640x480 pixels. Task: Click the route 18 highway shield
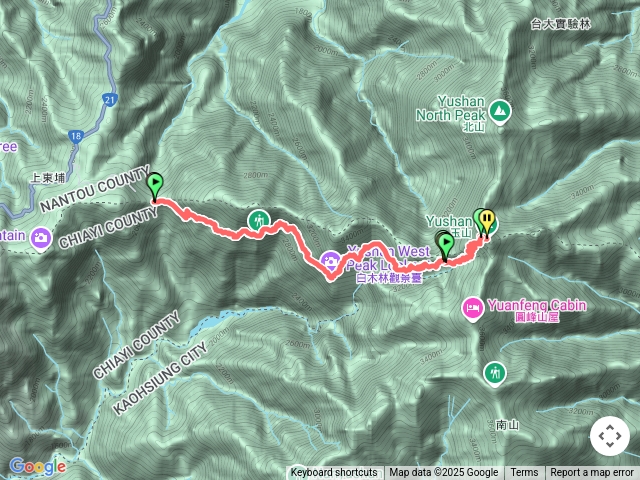(76, 136)
